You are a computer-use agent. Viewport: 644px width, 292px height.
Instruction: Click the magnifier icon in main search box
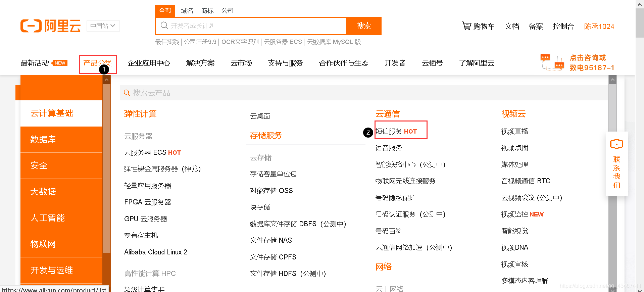(x=164, y=26)
